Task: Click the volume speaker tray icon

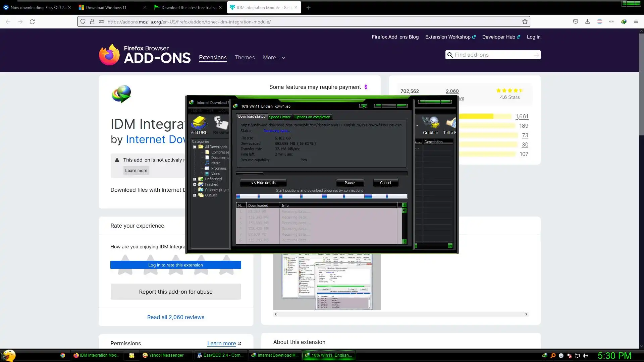Action: [585, 356]
